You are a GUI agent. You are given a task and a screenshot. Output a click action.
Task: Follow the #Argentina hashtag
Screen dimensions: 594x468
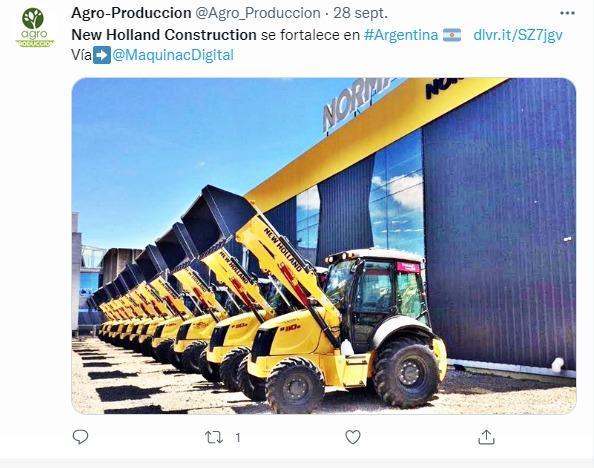point(401,35)
